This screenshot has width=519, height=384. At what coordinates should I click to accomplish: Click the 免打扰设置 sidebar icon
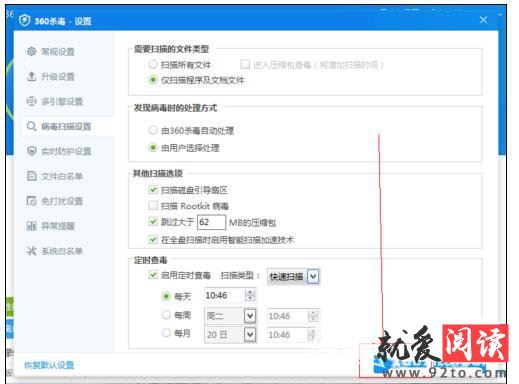pyautogui.click(x=31, y=201)
